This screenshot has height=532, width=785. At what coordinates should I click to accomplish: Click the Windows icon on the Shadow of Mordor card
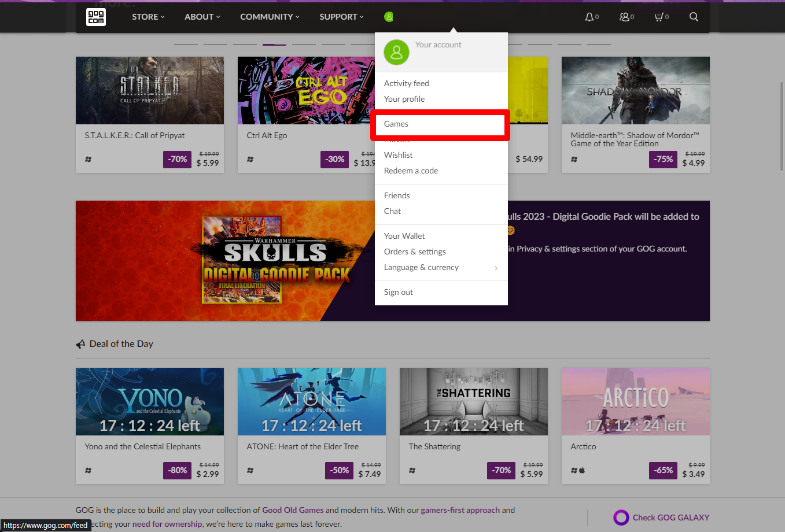point(574,159)
